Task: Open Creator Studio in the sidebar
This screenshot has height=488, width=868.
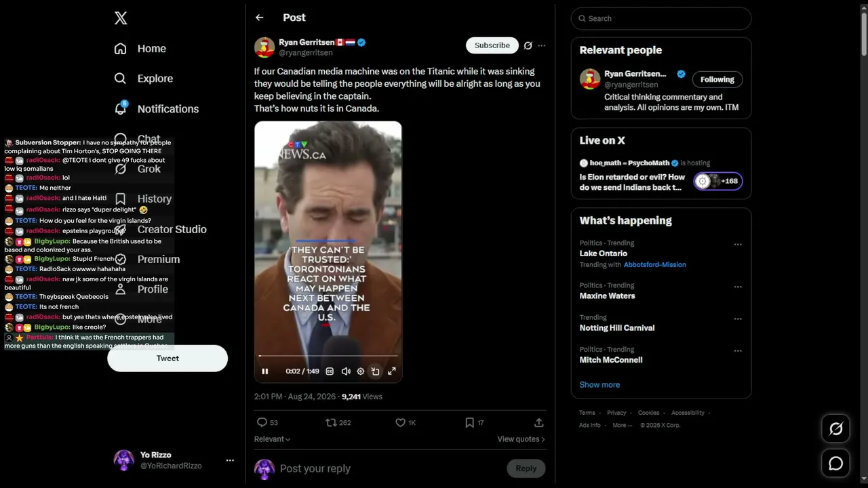Action: (161, 229)
